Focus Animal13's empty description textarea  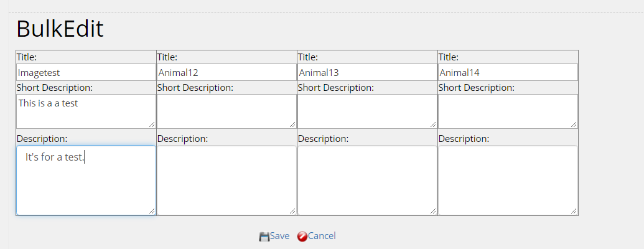pos(367,181)
